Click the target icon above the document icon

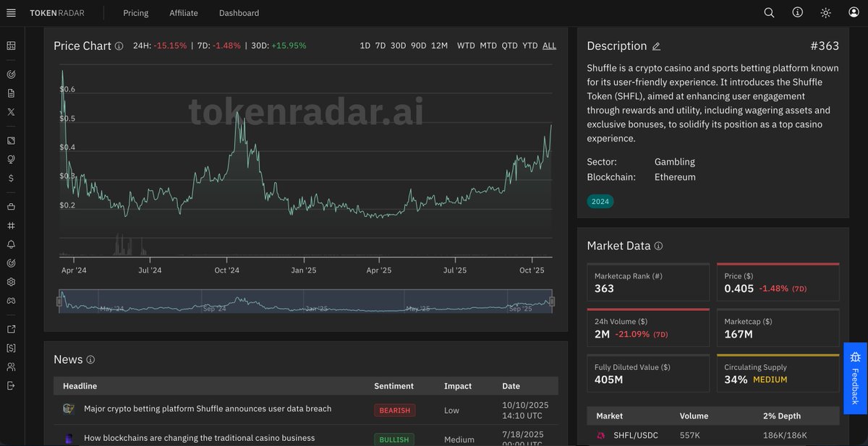11,74
